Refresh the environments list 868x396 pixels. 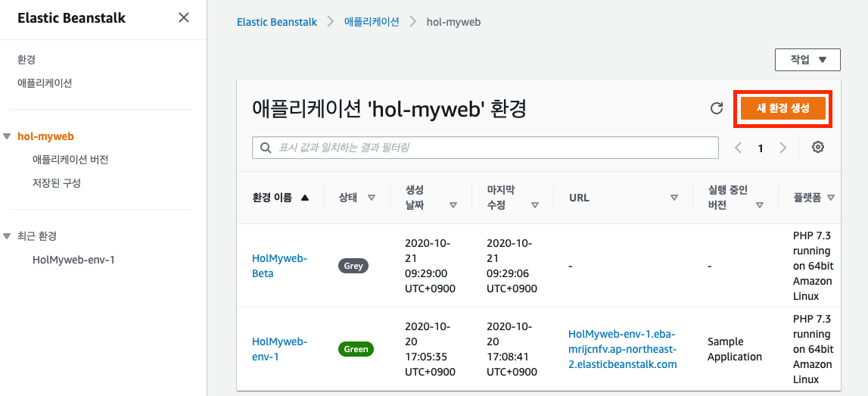717,108
